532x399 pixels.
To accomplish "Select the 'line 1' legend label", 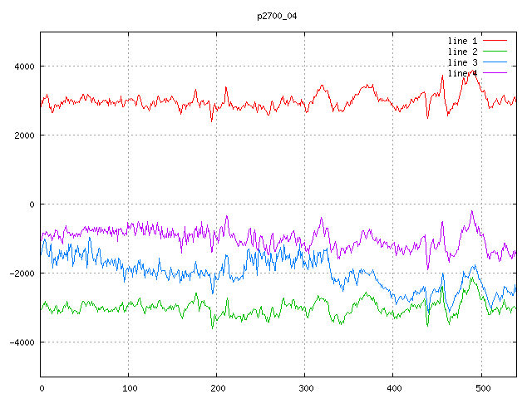I will (x=462, y=41).
